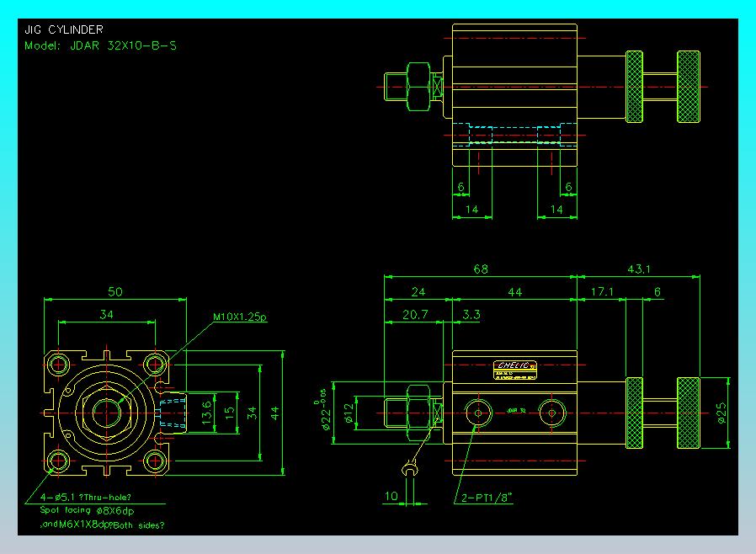The image size is (756, 554).
Task: Select the "15" dimension value
Action: pos(230,413)
